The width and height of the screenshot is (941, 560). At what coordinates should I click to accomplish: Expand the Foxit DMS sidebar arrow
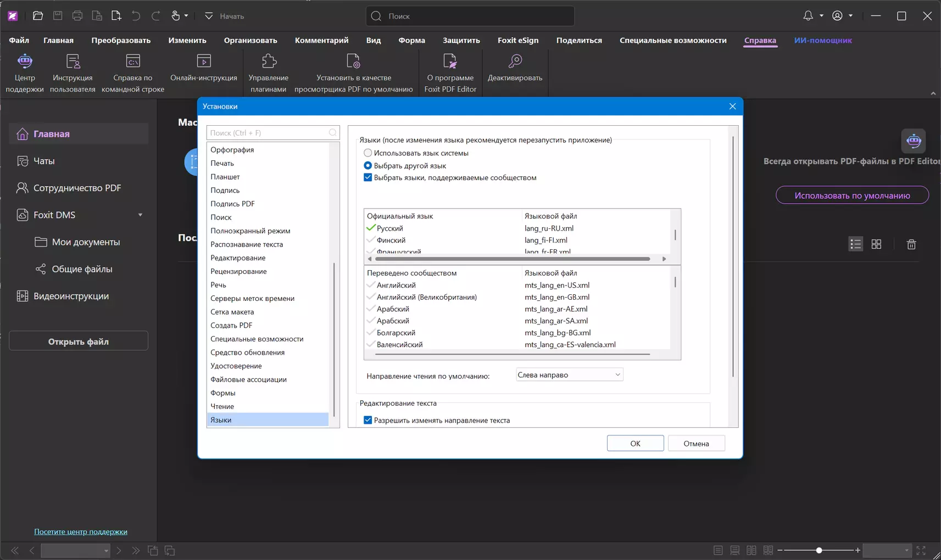pyautogui.click(x=140, y=215)
